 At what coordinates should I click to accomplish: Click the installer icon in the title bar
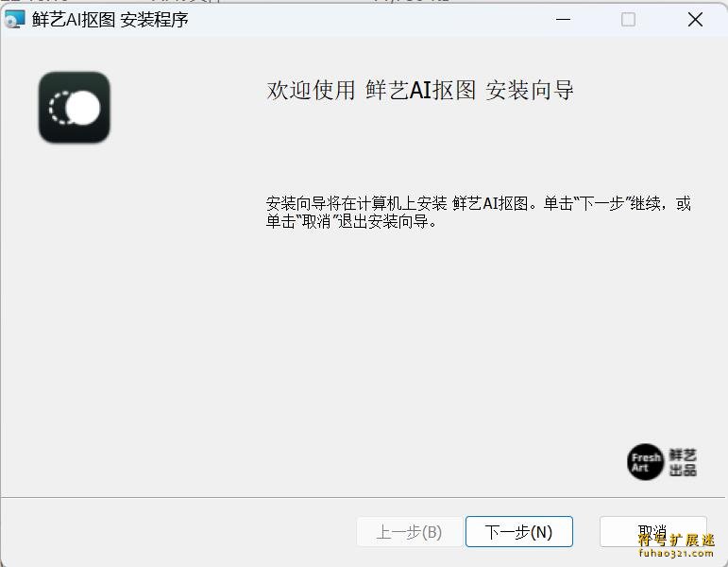pyautogui.click(x=15, y=19)
